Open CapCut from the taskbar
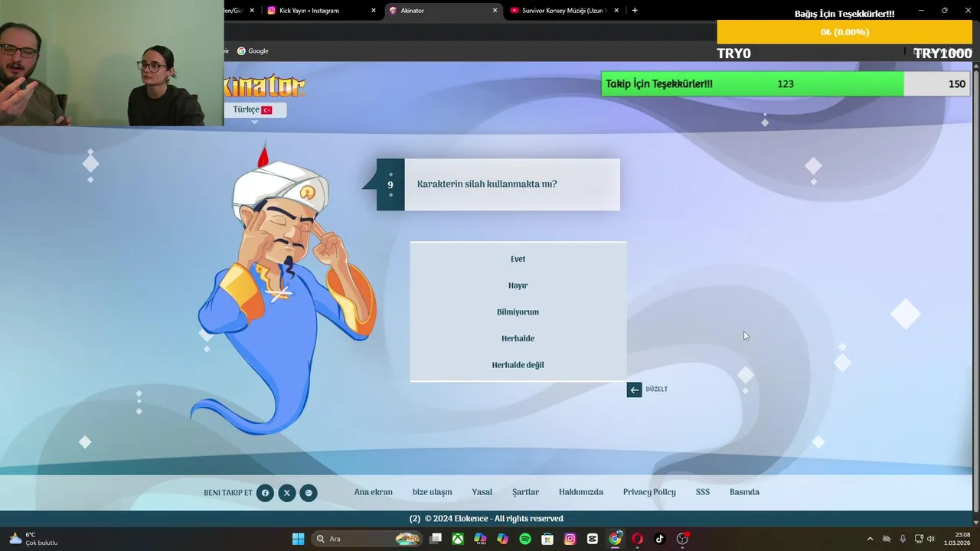Image resolution: width=980 pixels, height=551 pixels. [x=592, y=539]
